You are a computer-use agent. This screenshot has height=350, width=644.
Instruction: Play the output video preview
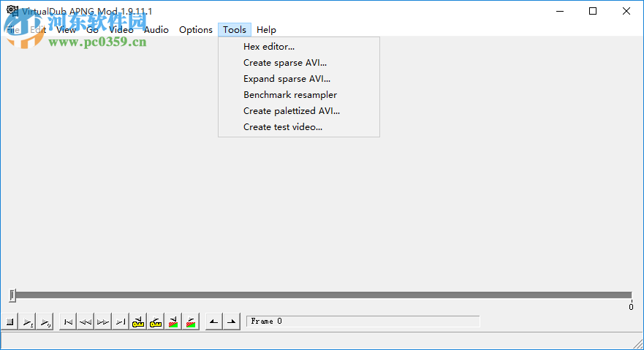(45, 322)
